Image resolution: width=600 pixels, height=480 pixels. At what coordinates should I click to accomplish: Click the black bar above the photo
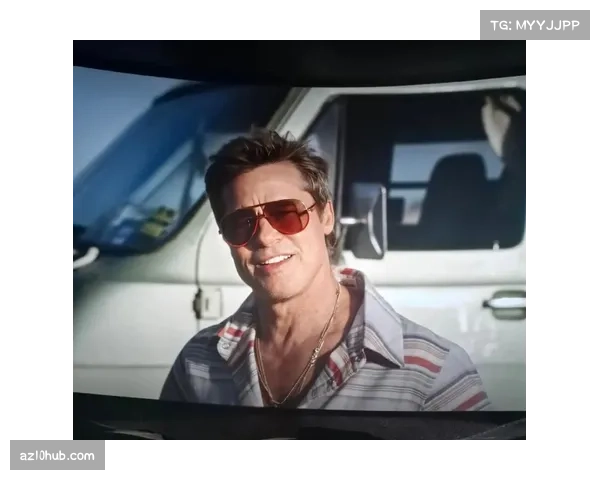300,53
